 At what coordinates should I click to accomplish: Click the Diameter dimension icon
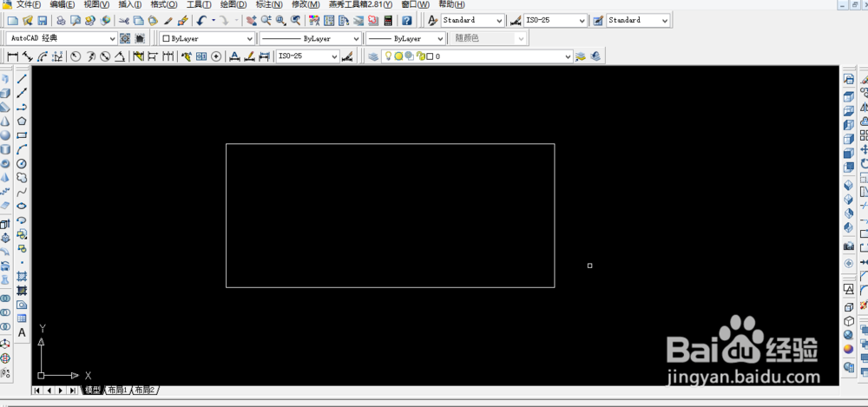pyautogui.click(x=105, y=56)
